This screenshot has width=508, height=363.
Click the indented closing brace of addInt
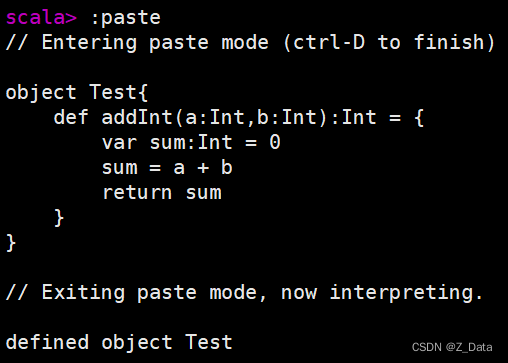point(59,218)
